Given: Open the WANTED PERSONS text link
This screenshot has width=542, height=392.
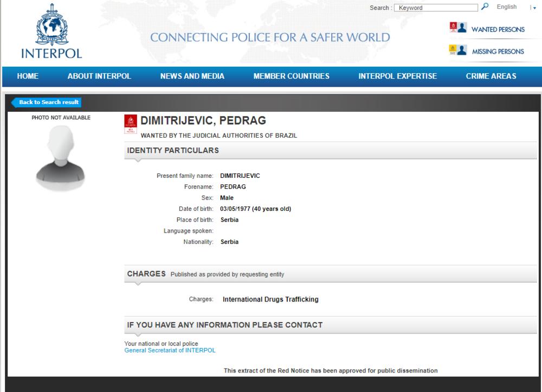Looking at the screenshot, I should 498,29.
